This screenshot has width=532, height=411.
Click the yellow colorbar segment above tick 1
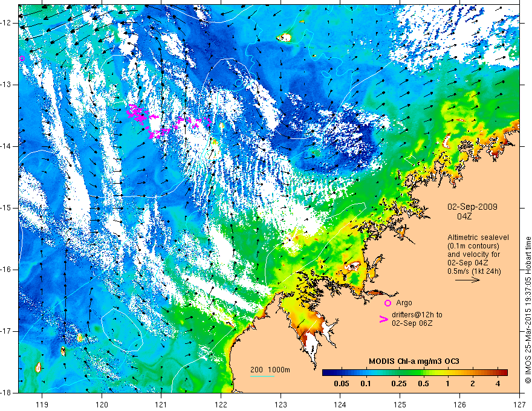(x=448, y=372)
